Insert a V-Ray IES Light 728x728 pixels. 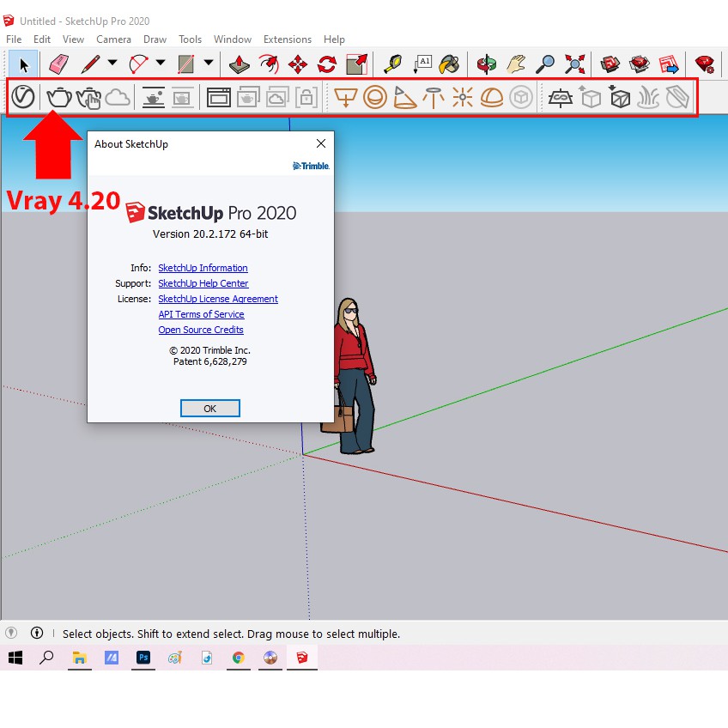click(434, 97)
